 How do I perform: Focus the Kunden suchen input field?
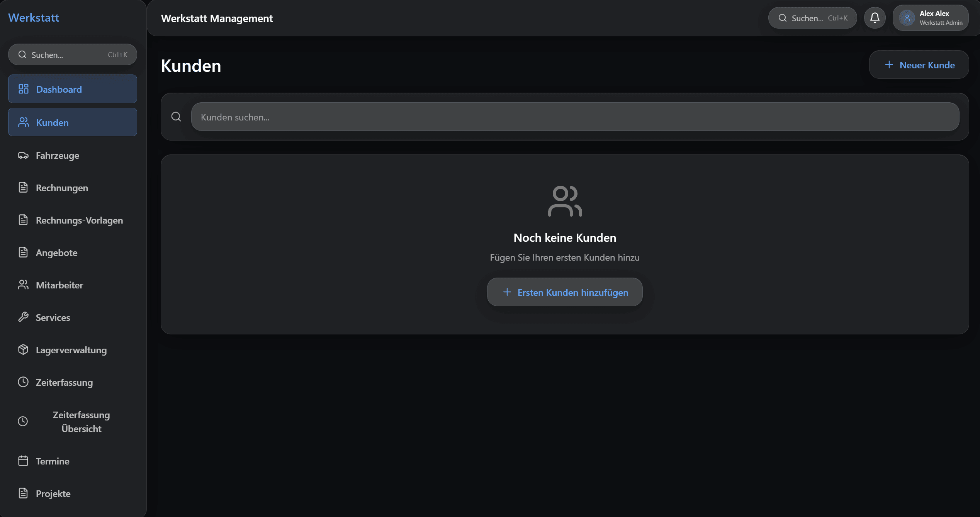click(575, 117)
